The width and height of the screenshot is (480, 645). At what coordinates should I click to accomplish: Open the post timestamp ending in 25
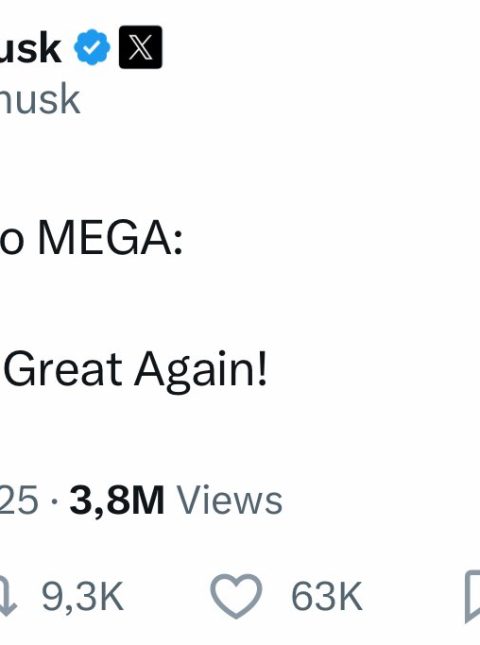pos(19,500)
